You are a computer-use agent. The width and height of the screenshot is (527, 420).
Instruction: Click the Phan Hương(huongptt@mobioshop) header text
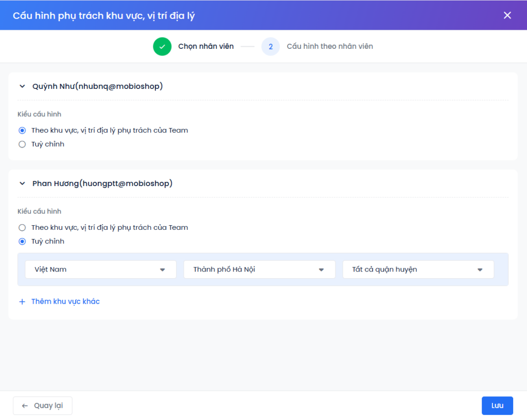pos(102,184)
